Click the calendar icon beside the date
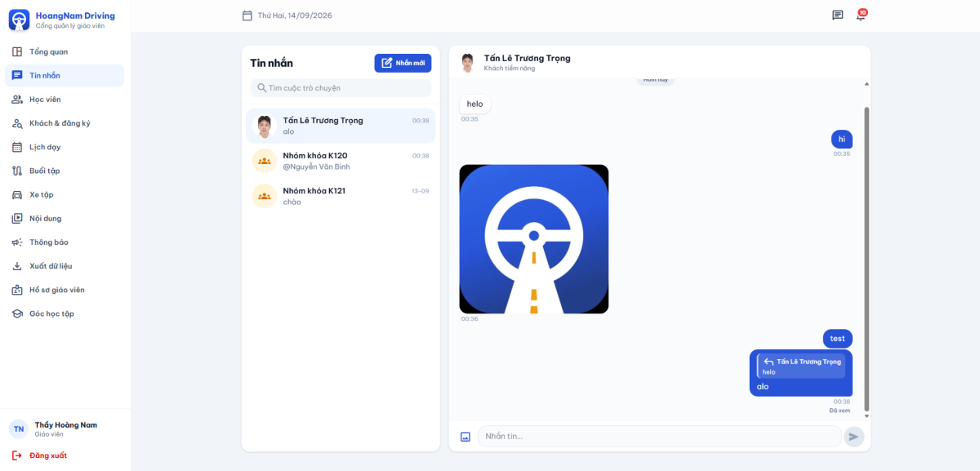The width and height of the screenshot is (980, 471). (247, 16)
